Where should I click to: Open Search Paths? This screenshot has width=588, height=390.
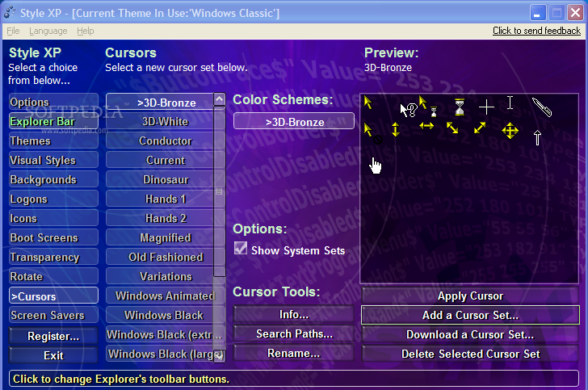click(x=294, y=333)
